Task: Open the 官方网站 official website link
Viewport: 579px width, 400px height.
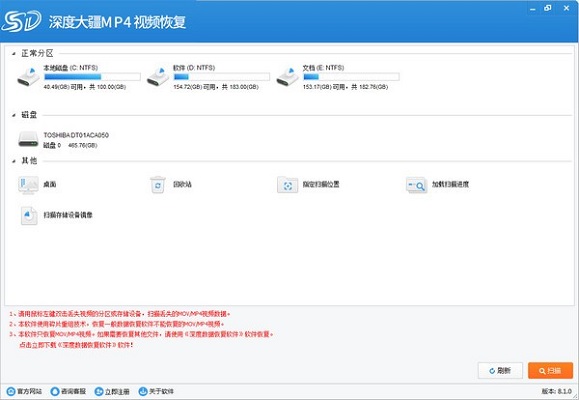Action: 24,391
